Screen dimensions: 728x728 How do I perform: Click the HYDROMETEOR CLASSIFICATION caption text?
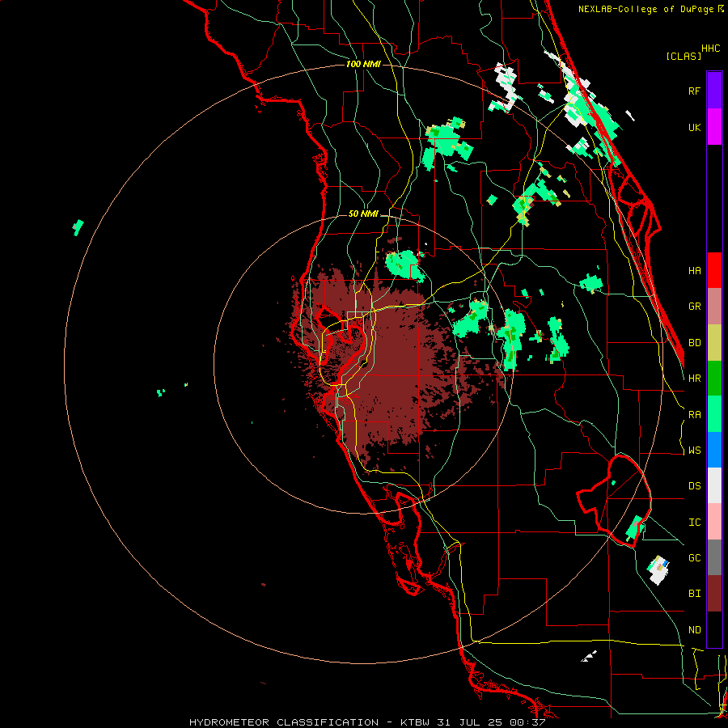284,722
